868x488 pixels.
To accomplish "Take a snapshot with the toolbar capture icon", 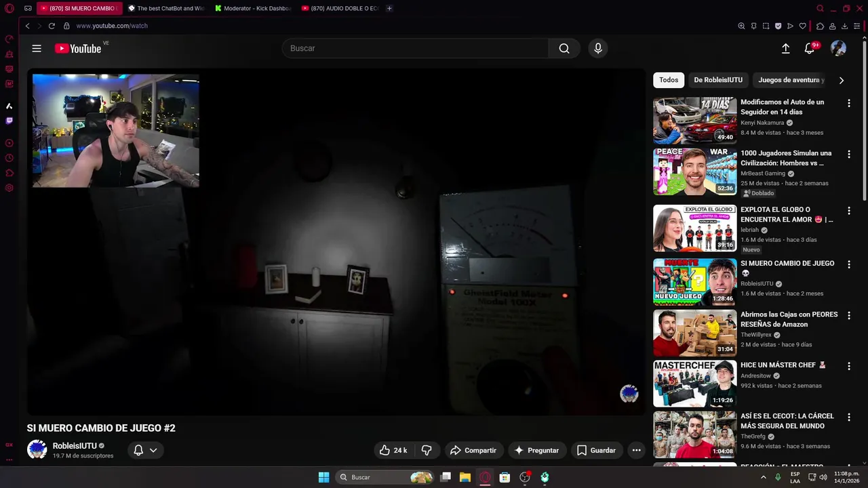I will pos(766,26).
